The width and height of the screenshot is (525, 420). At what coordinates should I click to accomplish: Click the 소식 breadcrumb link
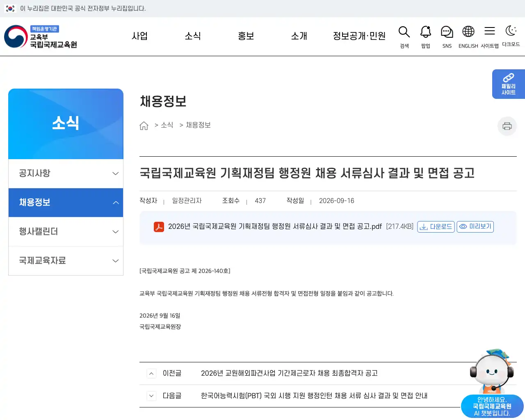(167, 125)
